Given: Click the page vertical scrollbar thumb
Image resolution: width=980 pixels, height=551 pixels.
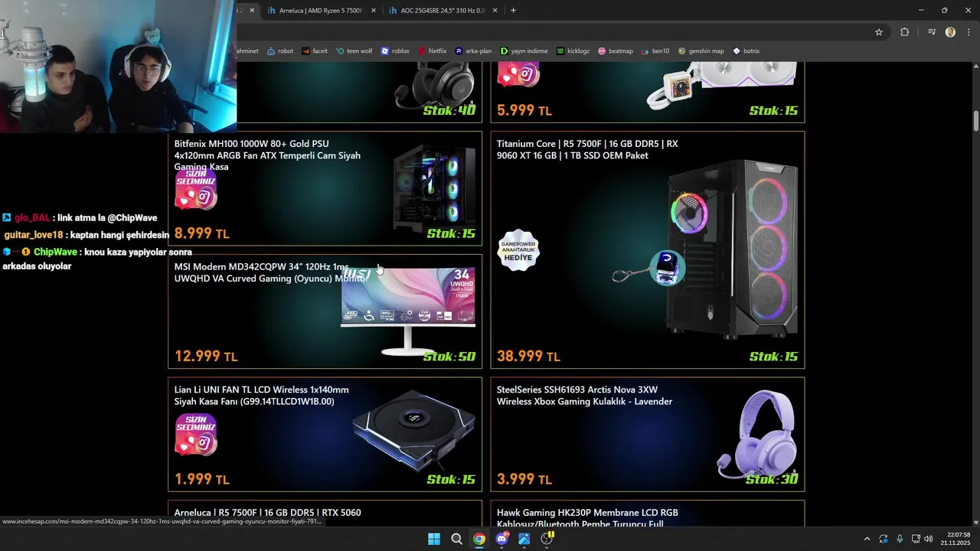Looking at the screenshot, I should point(976,121).
